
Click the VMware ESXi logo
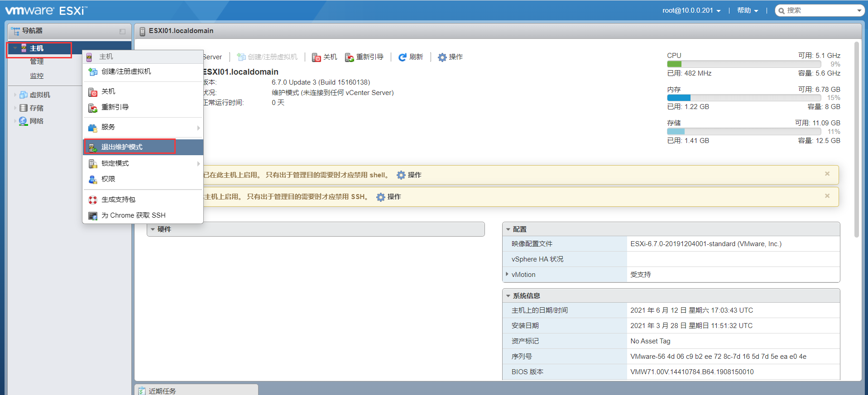pos(46,10)
